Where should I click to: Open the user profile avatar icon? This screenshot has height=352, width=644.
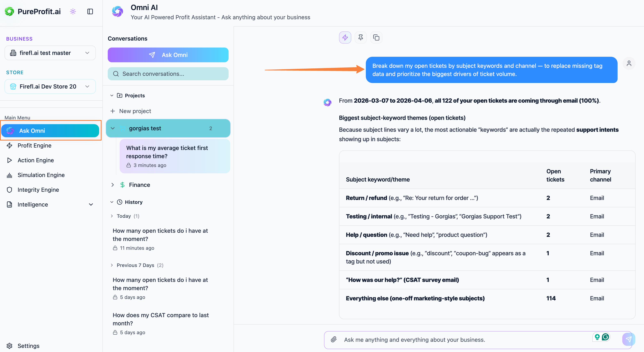[629, 64]
